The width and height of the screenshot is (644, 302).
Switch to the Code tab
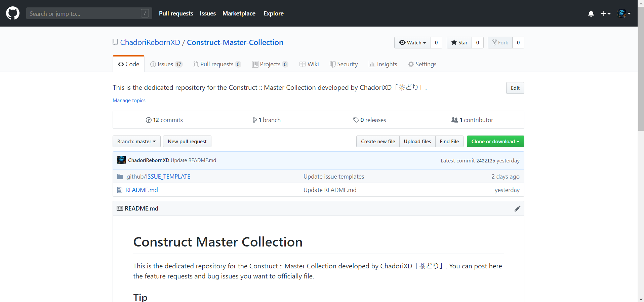point(128,64)
